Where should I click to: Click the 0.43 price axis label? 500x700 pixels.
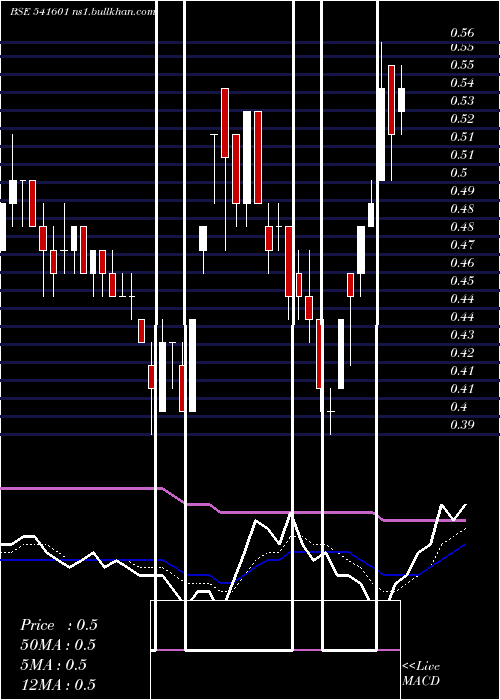pyautogui.click(x=462, y=335)
